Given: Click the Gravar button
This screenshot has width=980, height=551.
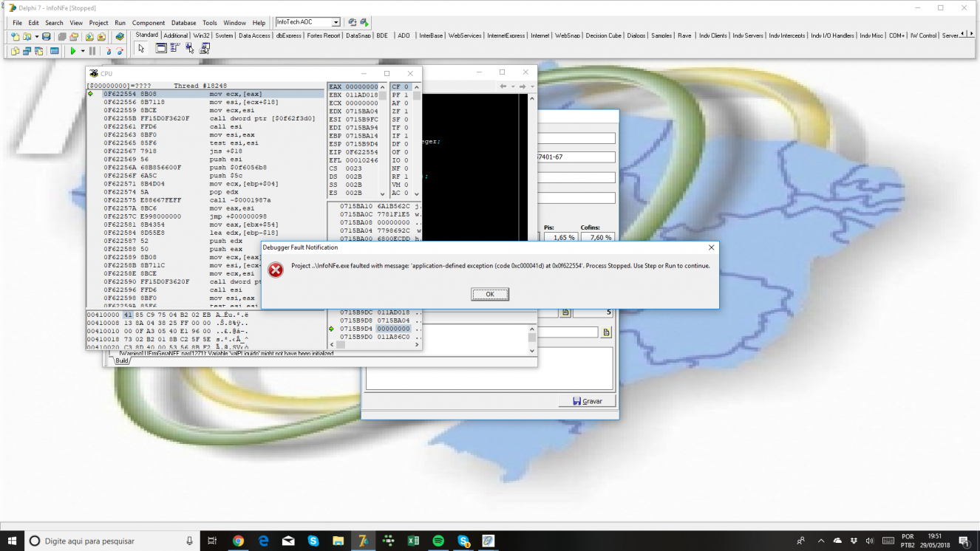Looking at the screenshot, I should tap(588, 401).
